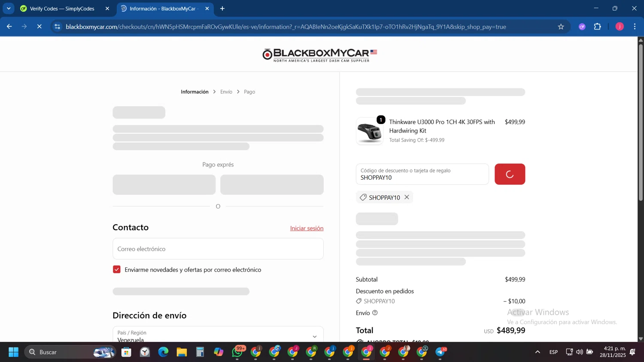Bookmark this page with the star
The height and width of the screenshot is (362, 644).
(x=561, y=27)
